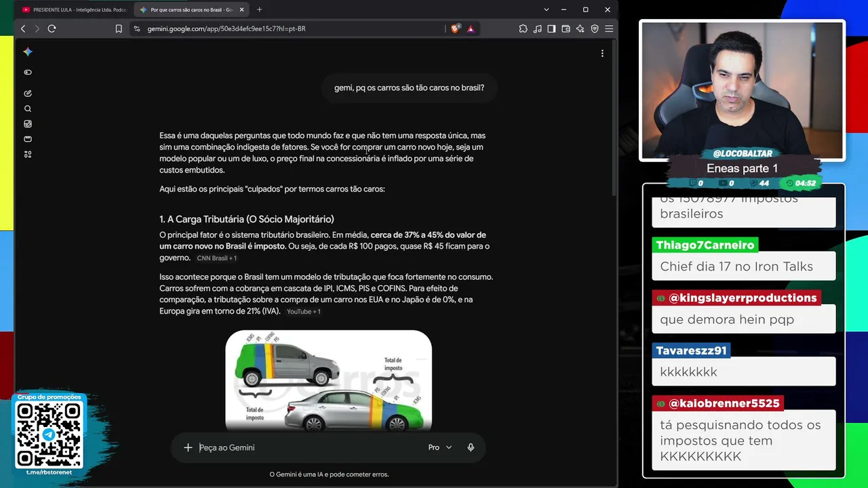The height and width of the screenshot is (488, 868).
Task: Switch to the 'PRESIDENTE LULA' browser tab
Action: pos(74,9)
